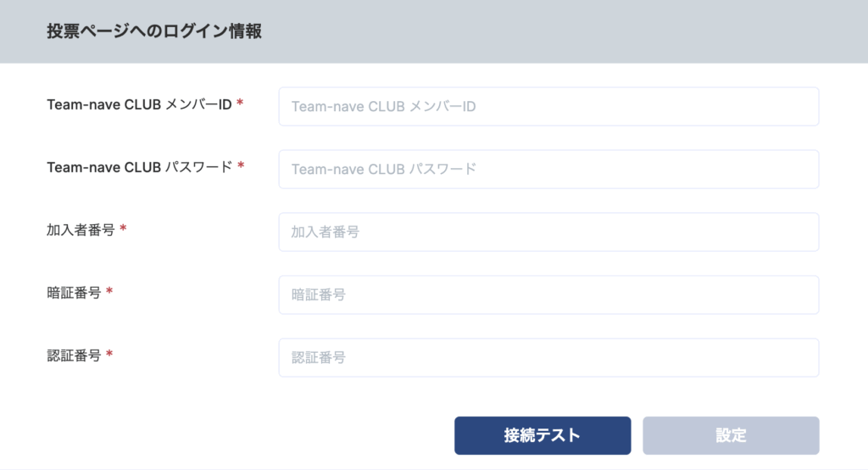Click the required asterisk next to パスワード label
The image size is (868, 470).
click(x=241, y=165)
